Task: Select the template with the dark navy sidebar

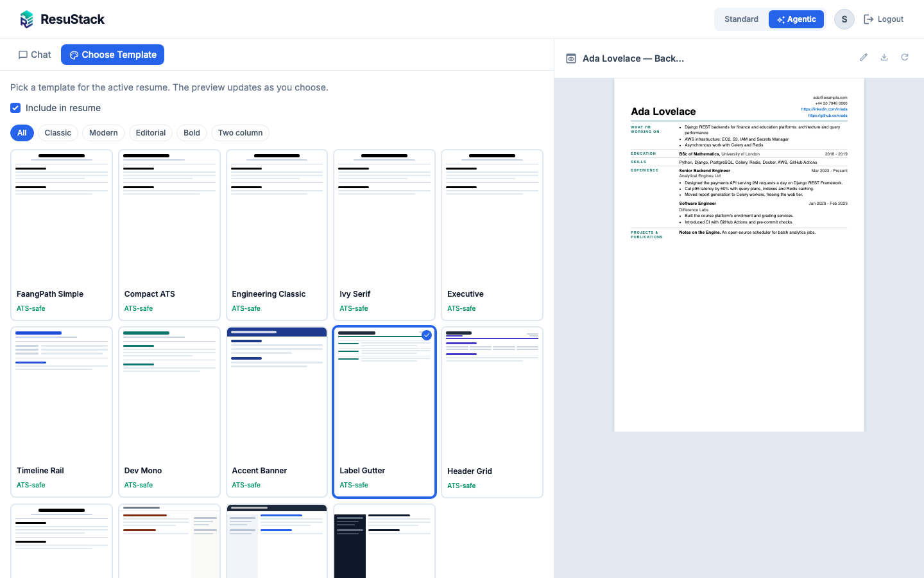Action: (384, 541)
